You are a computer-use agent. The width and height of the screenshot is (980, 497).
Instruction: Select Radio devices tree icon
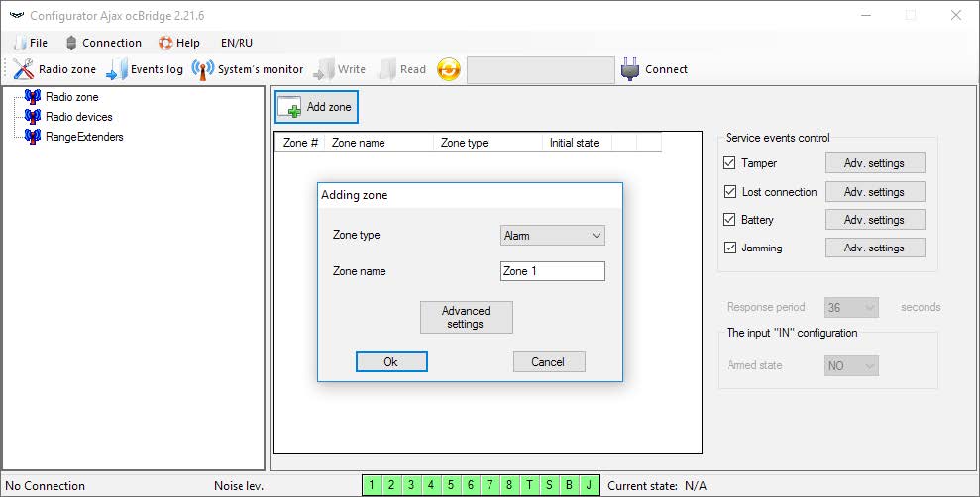tap(33, 117)
